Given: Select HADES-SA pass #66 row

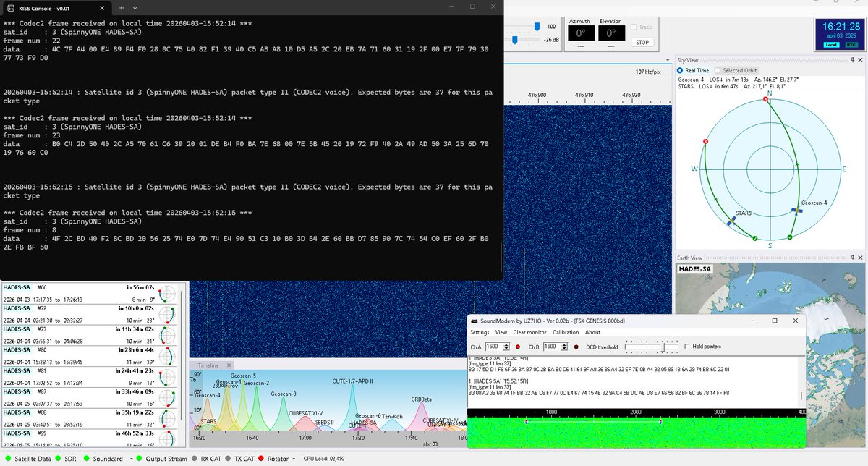Looking at the screenshot, I should pos(90,294).
